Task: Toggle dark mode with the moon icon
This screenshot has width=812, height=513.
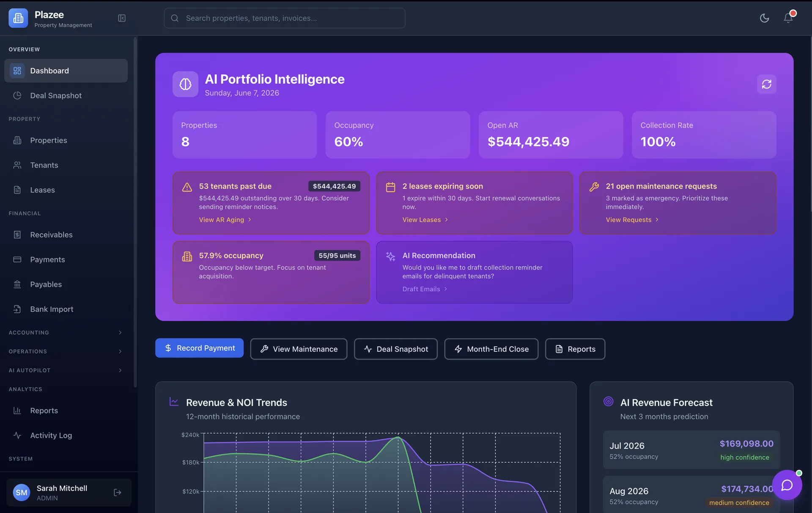Action: point(764,18)
